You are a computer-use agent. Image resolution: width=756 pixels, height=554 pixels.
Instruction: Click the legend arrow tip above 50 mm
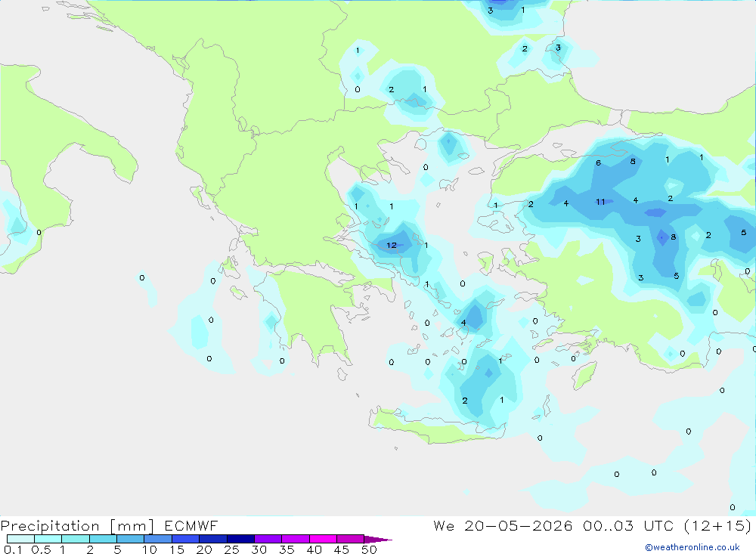[x=377, y=539]
